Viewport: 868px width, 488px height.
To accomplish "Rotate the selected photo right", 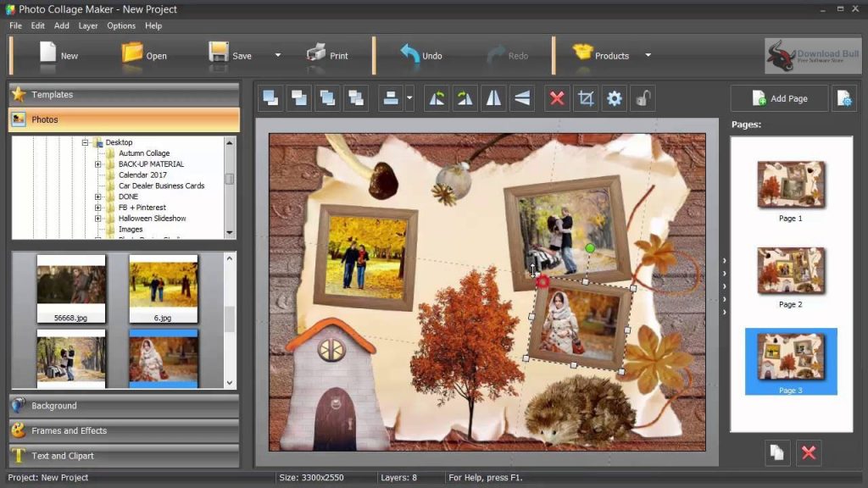I will [465, 98].
